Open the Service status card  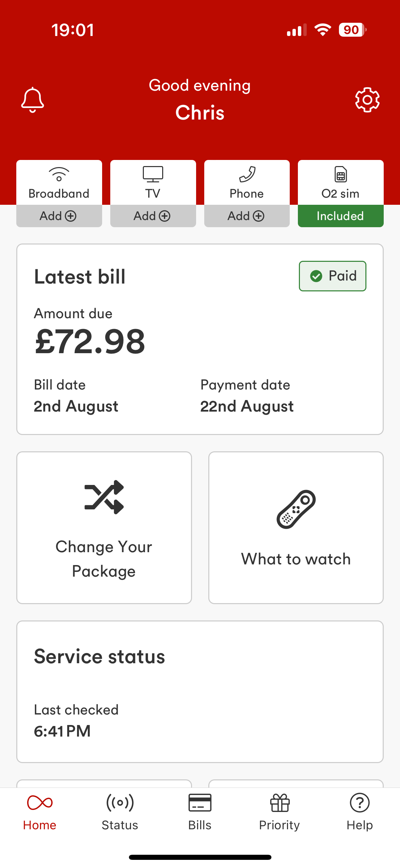[200, 692]
